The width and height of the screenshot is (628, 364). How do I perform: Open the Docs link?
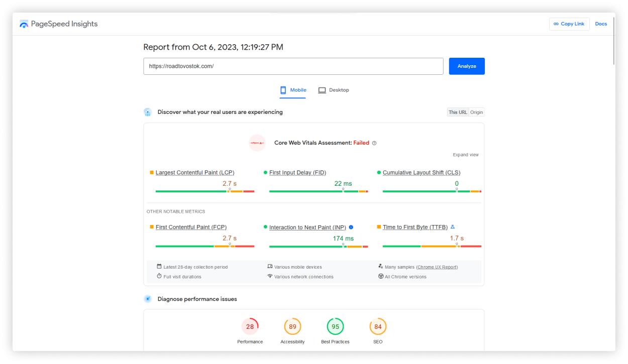pos(601,24)
